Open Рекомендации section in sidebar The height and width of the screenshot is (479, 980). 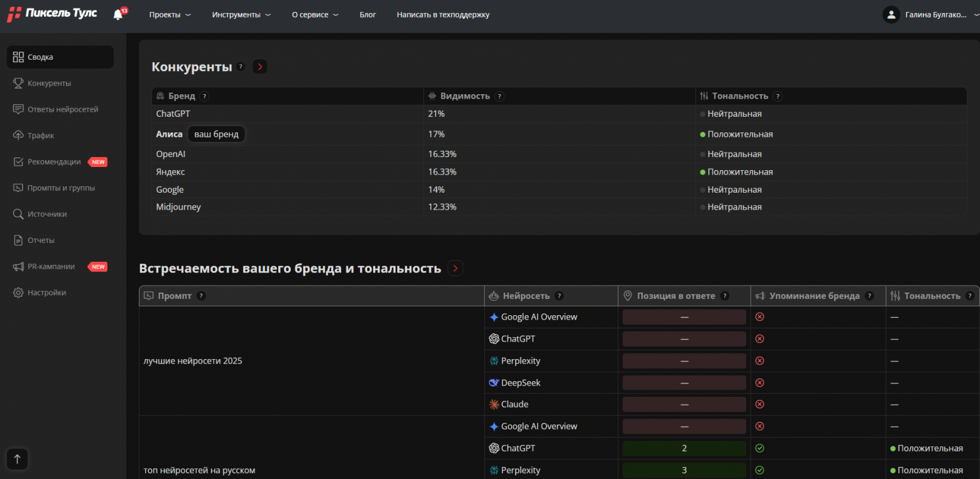(54, 161)
